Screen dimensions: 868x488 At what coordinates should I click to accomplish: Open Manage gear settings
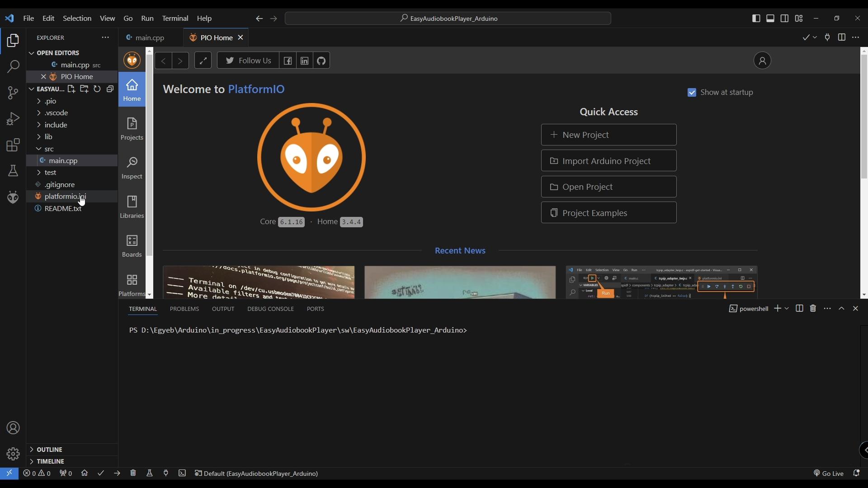[13, 454]
